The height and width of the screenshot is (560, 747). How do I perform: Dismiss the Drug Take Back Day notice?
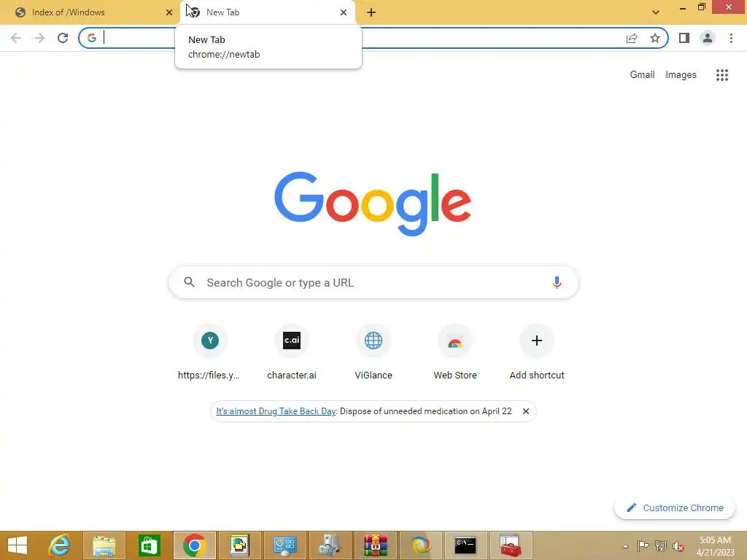tap(526, 411)
